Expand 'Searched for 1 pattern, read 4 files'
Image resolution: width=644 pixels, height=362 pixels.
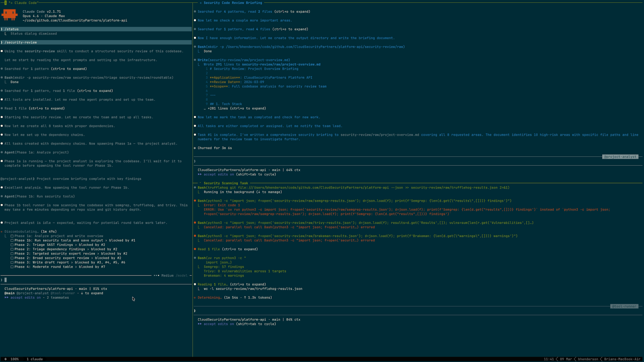click(253, 29)
